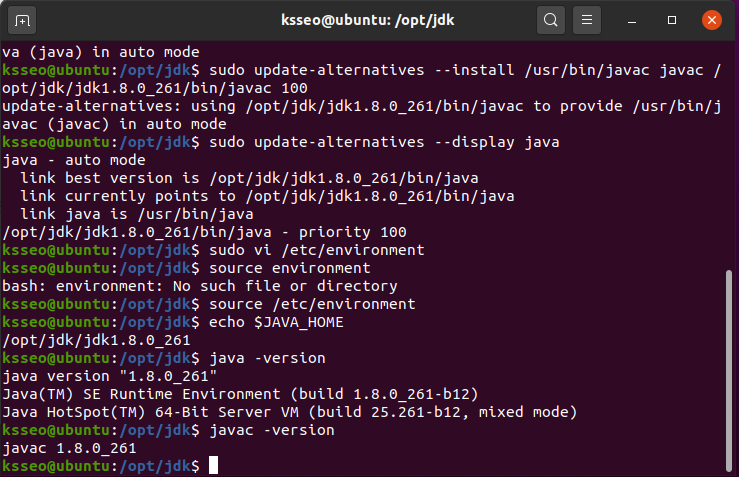Click the 'update-alternatives --display java' command
The image size is (739, 477).
(384, 142)
